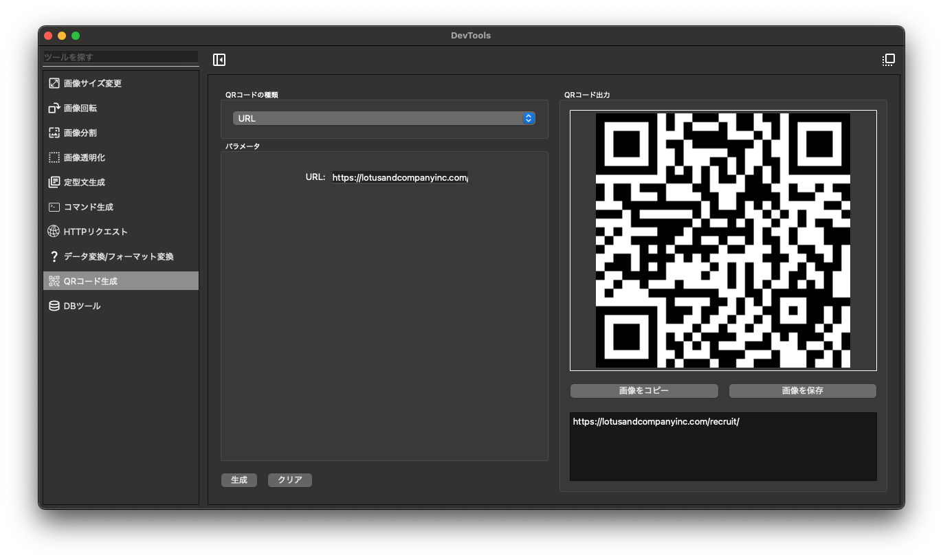Screen dimensions: 943x560
Task: Click the command generation terminal icon
Action: tap(54, 207)
